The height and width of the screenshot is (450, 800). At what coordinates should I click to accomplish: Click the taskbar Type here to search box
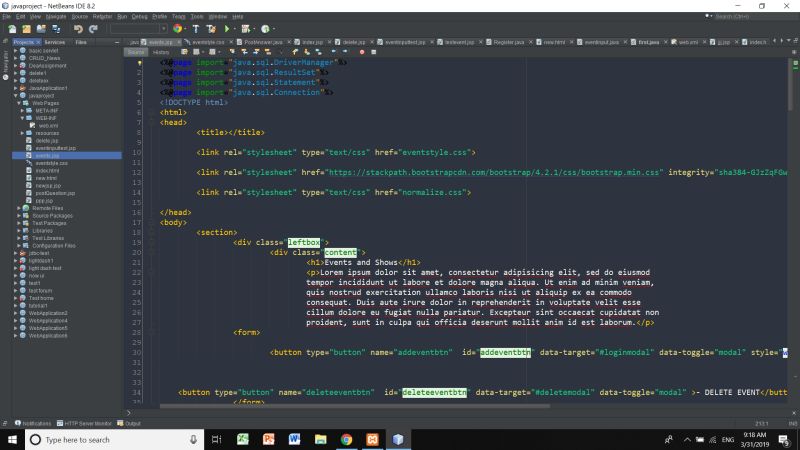115,439
